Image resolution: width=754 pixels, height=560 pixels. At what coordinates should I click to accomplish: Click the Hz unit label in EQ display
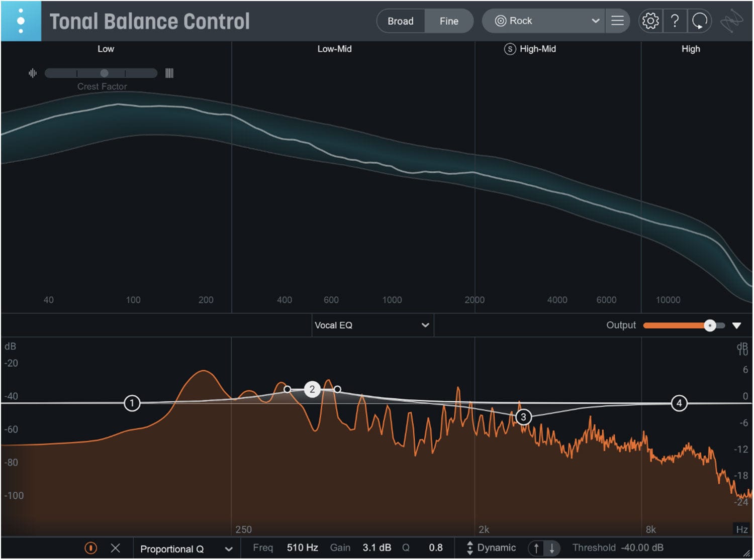(741, 529)
